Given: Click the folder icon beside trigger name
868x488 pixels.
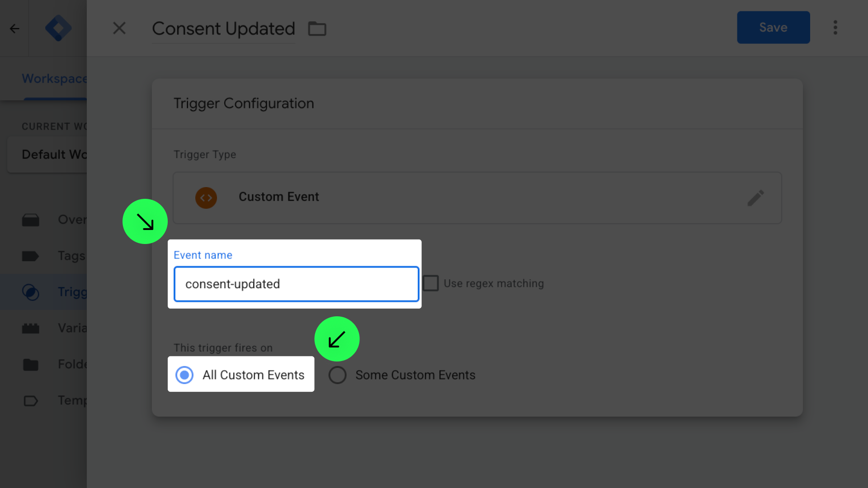Looking at the screenshot, I should coord(317,28).
